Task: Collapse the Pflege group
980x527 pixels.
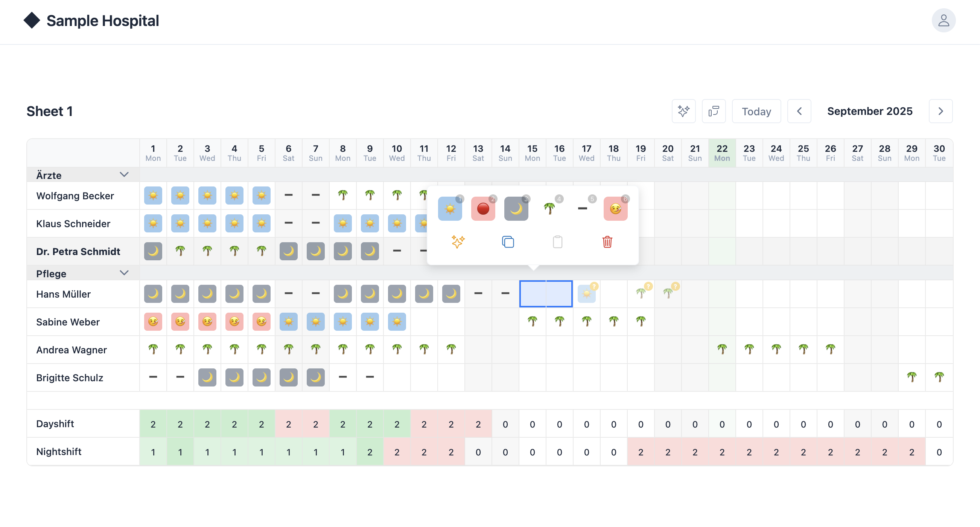Action: pyautogui.click(x=124, y=273)
